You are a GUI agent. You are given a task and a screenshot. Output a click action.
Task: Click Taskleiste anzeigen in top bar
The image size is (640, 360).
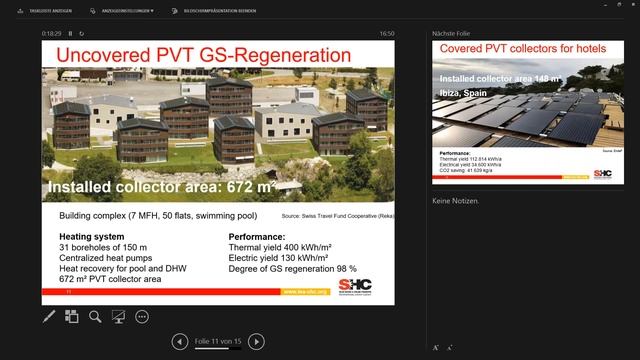point(51,11)
